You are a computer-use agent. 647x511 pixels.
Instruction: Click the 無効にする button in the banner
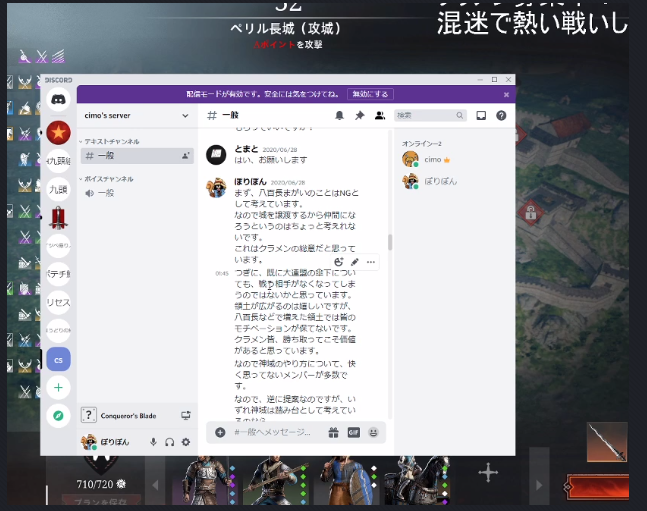click(x=370, y=94)
